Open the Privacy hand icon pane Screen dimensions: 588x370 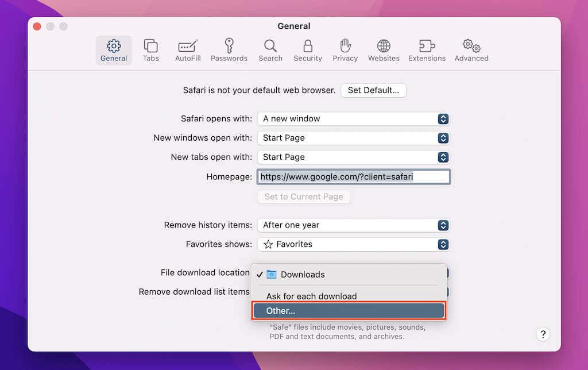point(345,51)
